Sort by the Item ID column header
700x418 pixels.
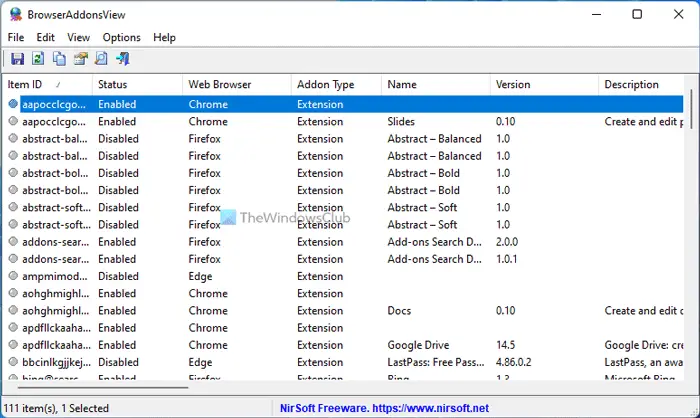click(x=47, y=84)
